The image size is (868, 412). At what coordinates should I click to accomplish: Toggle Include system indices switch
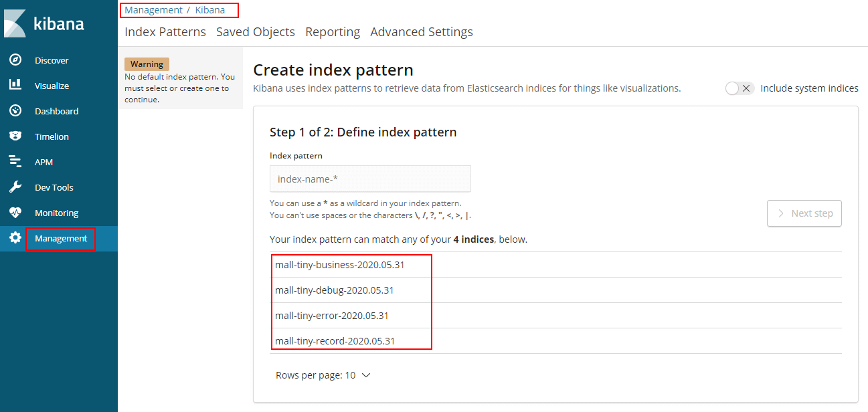(x=740, y=88)
